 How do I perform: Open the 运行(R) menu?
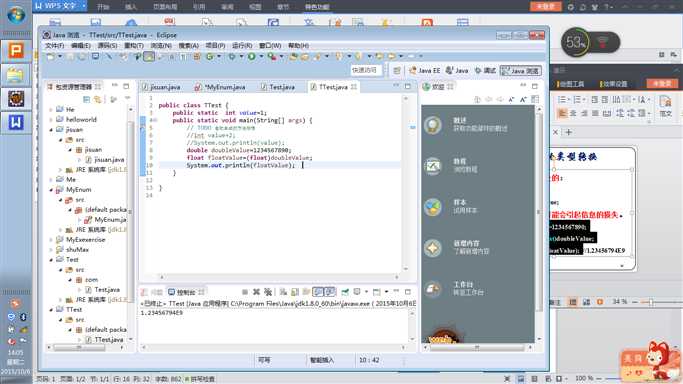[242, 45]
